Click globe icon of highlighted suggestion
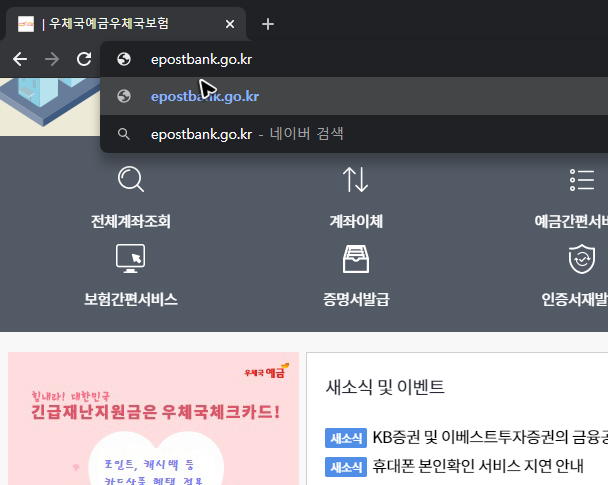 coord(124,96)
